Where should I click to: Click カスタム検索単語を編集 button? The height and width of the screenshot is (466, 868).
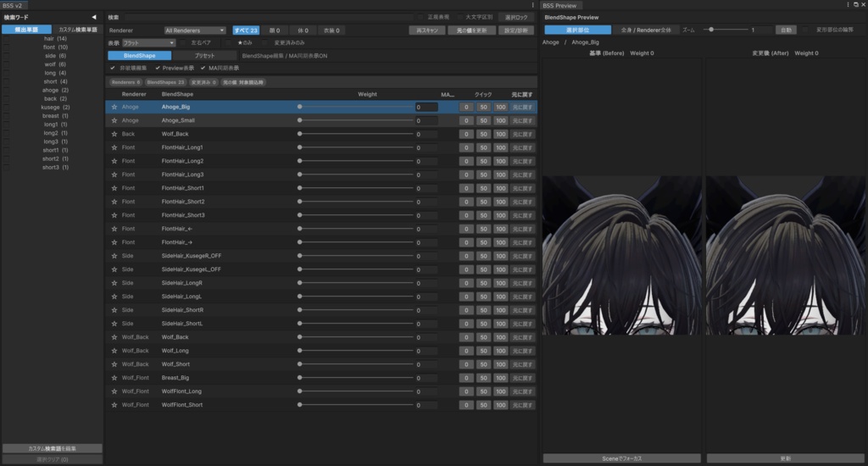(52, 448)
